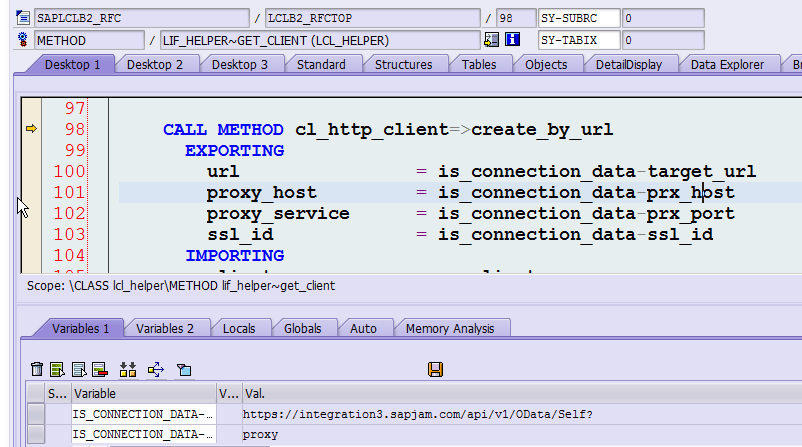This screenshot has height=447, width=802.
Task: Open the Data Explorer tab
Action: tap(727, 65)
